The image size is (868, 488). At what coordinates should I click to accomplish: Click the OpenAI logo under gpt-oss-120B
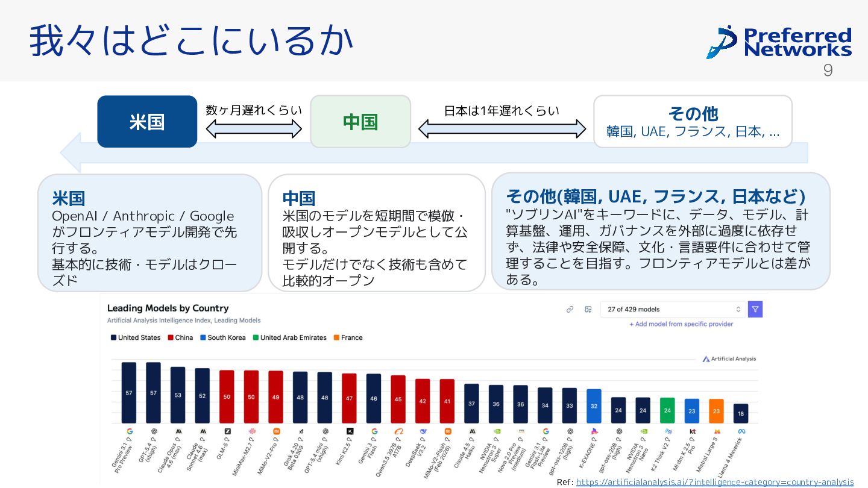coord(570,431)
